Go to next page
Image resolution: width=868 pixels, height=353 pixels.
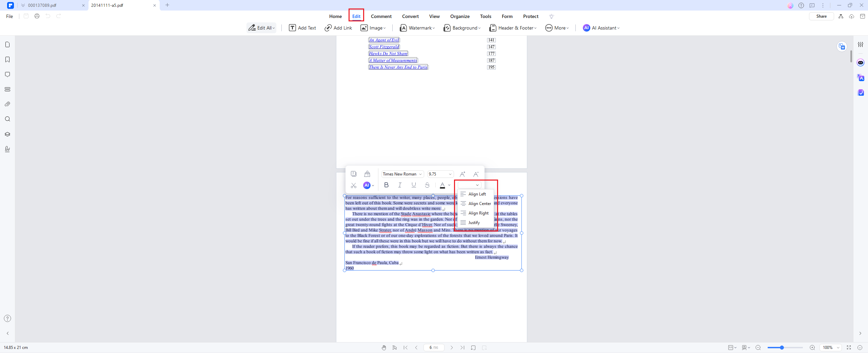click(452, 348)
